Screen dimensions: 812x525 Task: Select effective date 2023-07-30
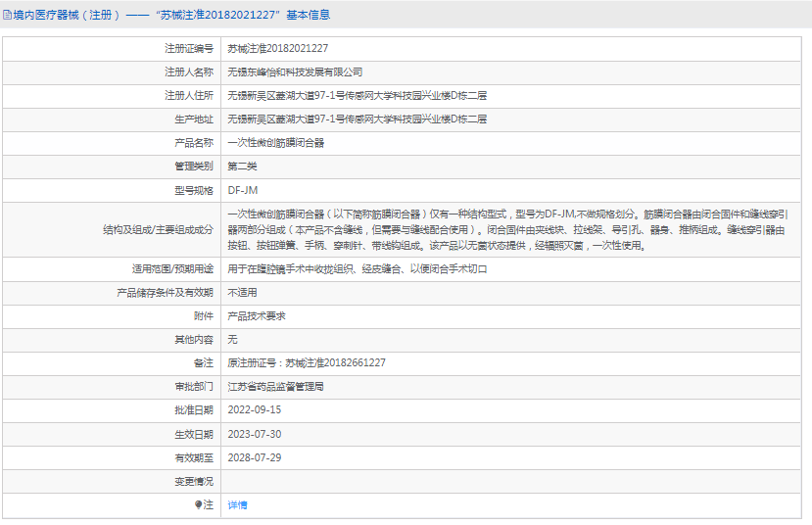coord(255,434)
